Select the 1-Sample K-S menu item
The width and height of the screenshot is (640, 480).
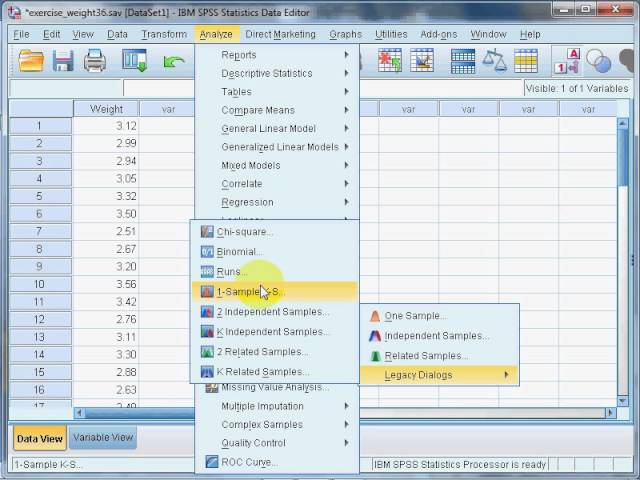(275, 292)
